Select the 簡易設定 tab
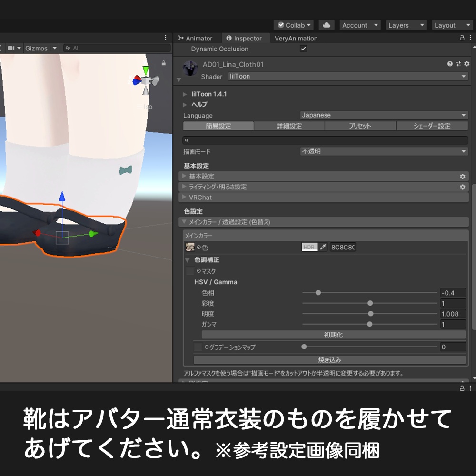 [218, 126]
